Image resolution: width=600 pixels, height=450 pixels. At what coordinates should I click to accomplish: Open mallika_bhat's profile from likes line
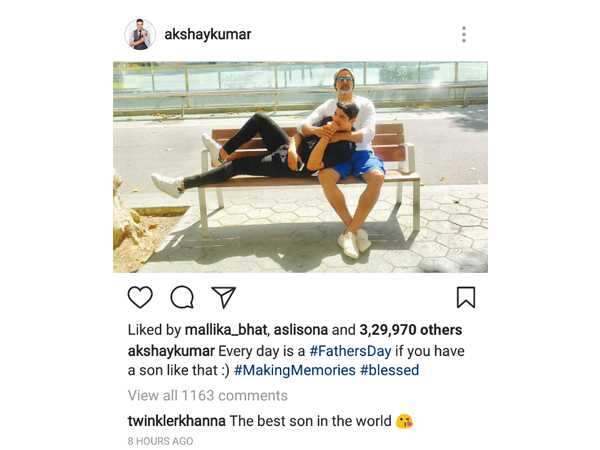(226, 330)
